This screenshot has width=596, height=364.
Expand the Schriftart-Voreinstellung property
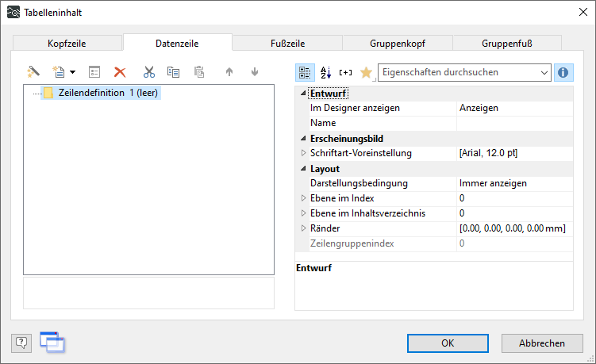pos(303,153)
